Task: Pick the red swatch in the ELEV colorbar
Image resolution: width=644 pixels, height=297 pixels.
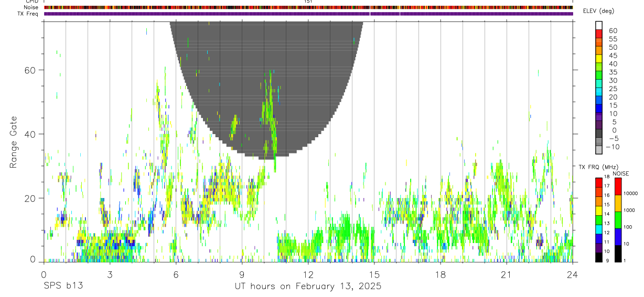Action: point(599,34)
